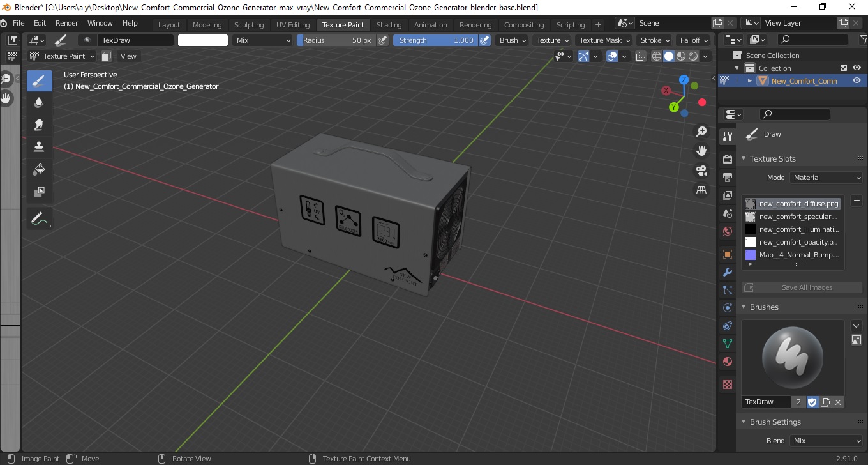The width and height of the screenshot is (868, 465).
Task: Switch perspective/orthographic grid gizmo
Action: 701,190
